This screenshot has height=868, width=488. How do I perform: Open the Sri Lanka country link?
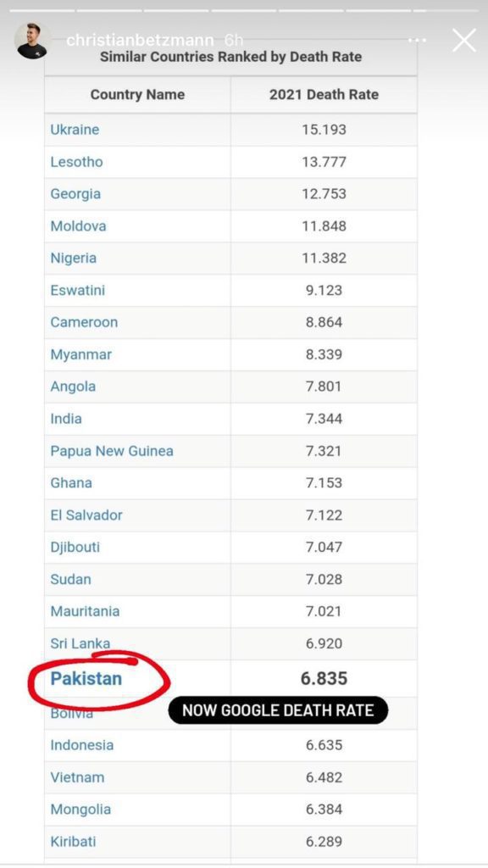click(80, 643)
